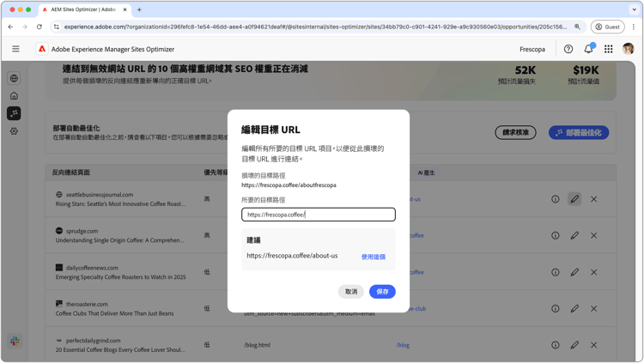Open the help question mark icon
This screenshot has height=363, width=644.
pyautogui.click(x=568, y=49)
